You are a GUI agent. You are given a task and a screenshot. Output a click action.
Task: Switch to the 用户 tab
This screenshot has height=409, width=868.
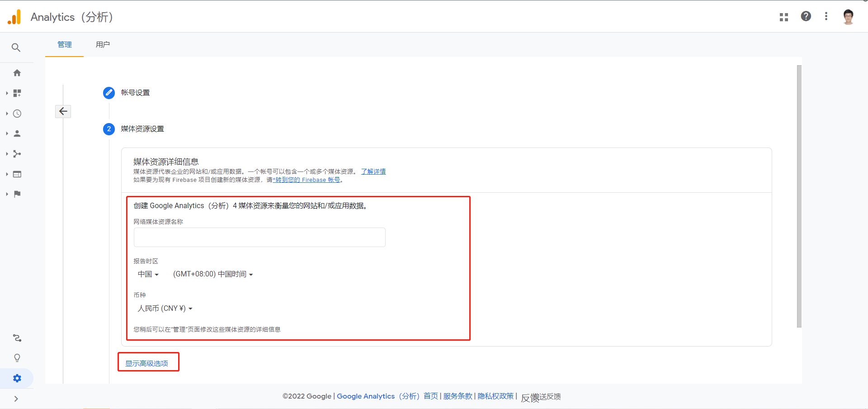point(103,44)
